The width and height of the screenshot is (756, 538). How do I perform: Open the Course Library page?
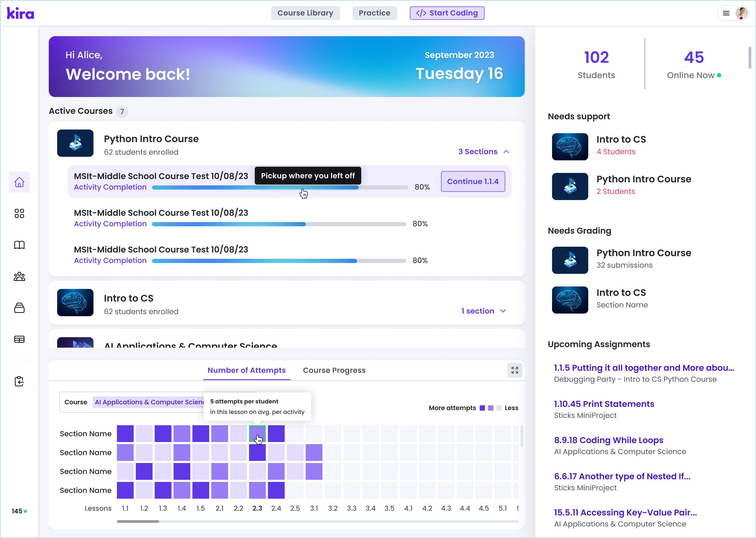pos(305,13)
